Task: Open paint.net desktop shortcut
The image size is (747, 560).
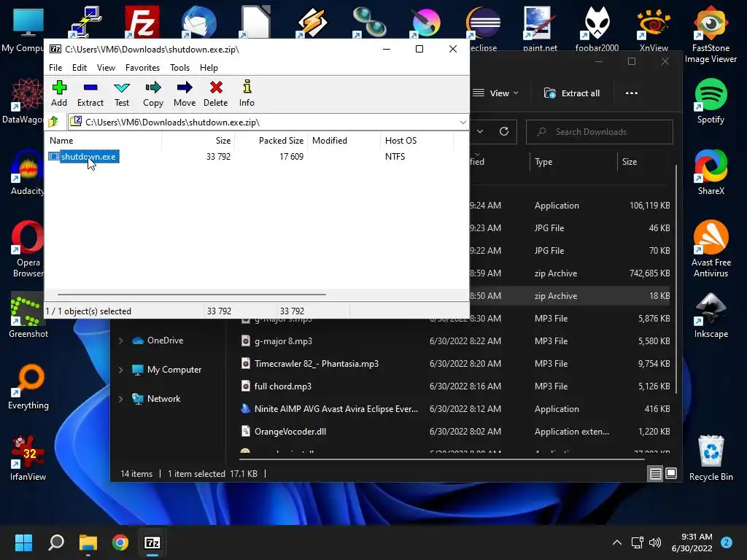Action: (x=540, y=28)
